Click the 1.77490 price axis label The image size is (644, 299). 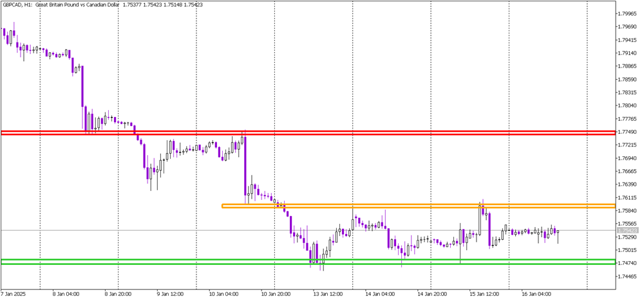pyautogui.click(x=628, y=132)
